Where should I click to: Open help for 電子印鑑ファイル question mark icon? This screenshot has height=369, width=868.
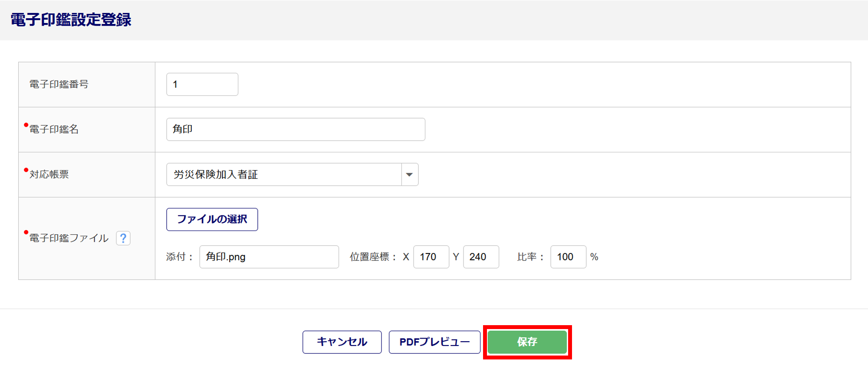(123, 238)
